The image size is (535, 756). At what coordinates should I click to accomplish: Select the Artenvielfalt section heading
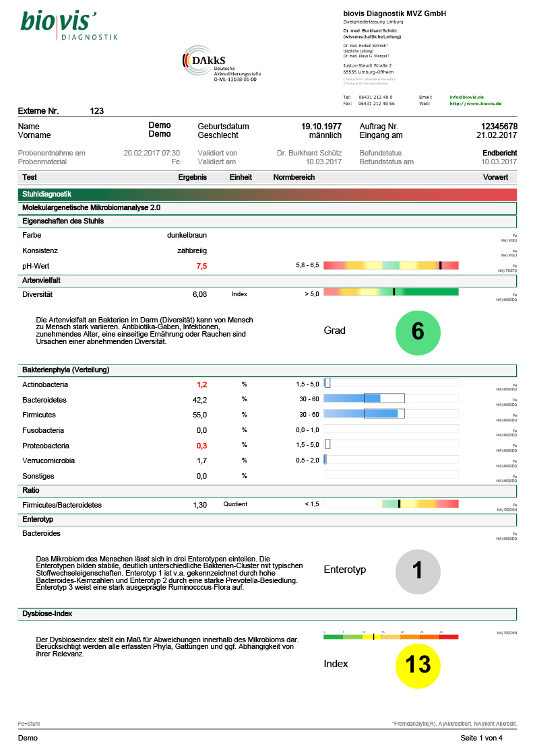point(267,281)
